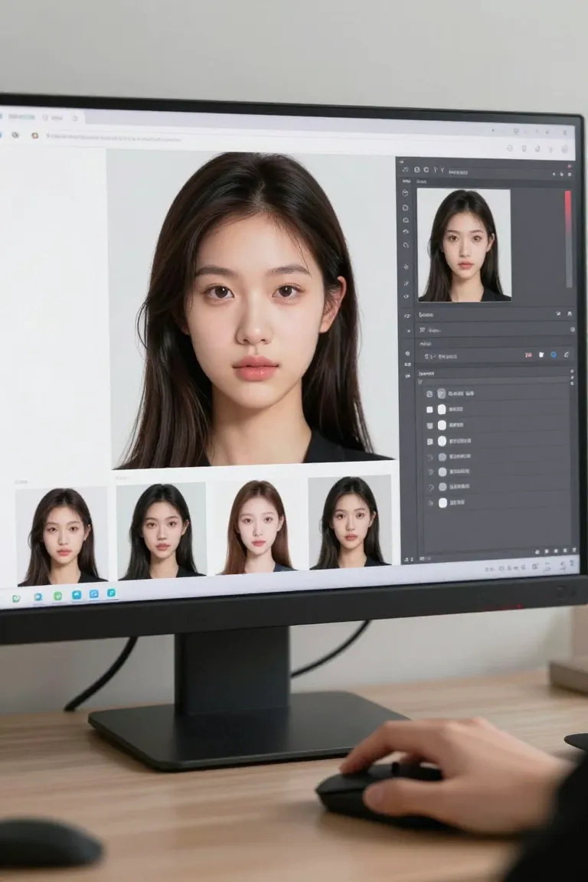
Task: Click the first icon in the dark panel's top toolbar
Action: pyautogui.click(x=404, y=169)
